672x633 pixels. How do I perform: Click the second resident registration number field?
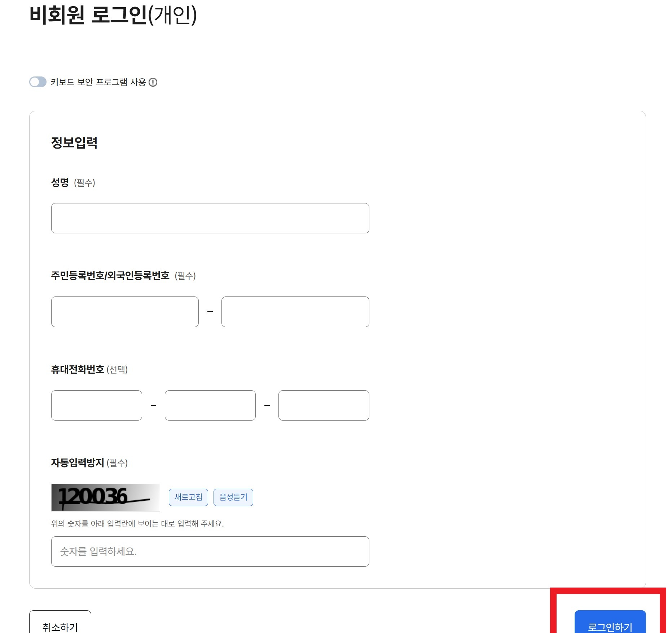pos(295,312)
